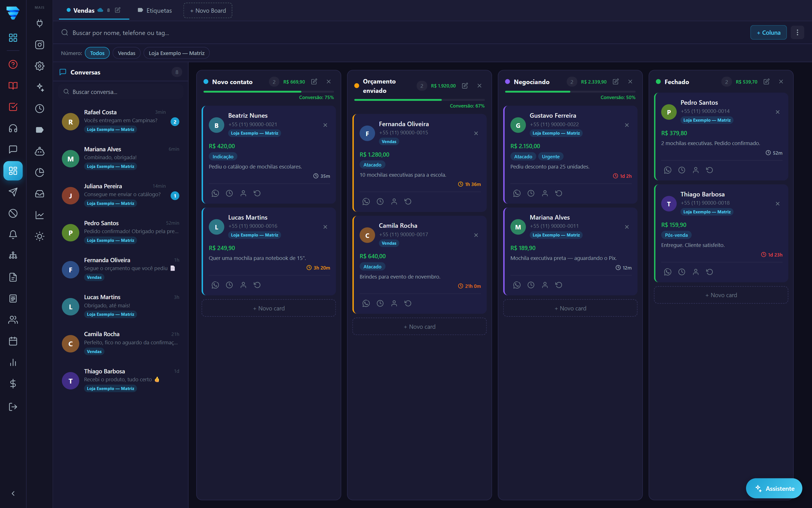Viewport: 812px width, 508px height.
Task: Click the Urgente tag on Gustavo Ferreira card
Action: click(551, 157)
